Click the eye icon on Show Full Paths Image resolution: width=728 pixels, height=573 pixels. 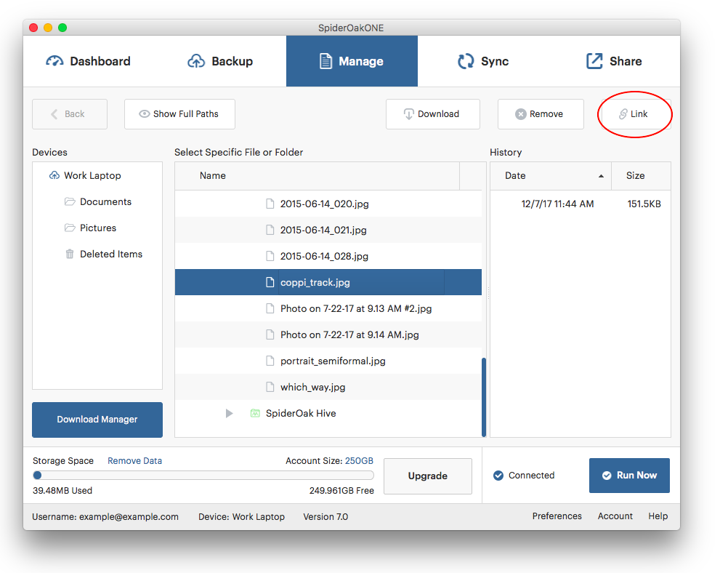(145, 114)
